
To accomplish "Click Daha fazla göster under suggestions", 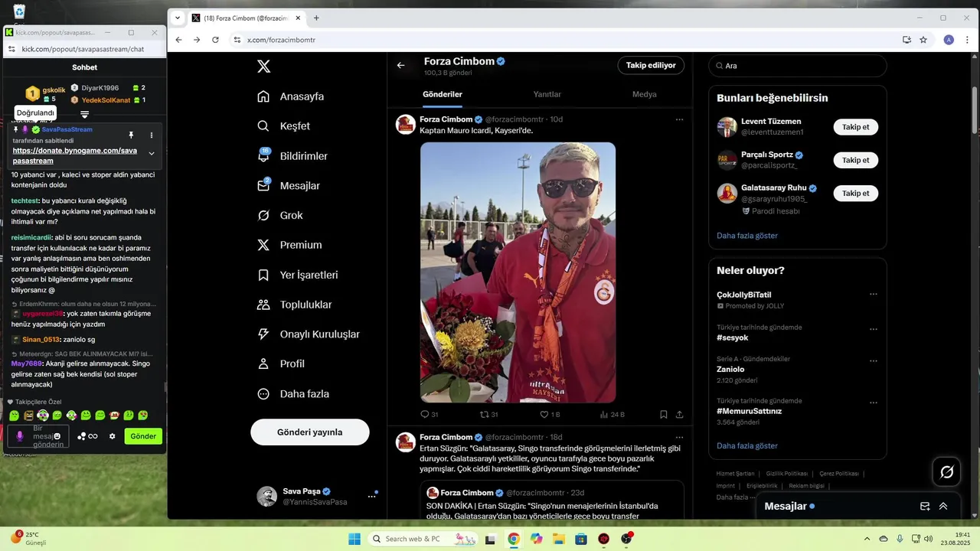I will click(x=747, y=236).
